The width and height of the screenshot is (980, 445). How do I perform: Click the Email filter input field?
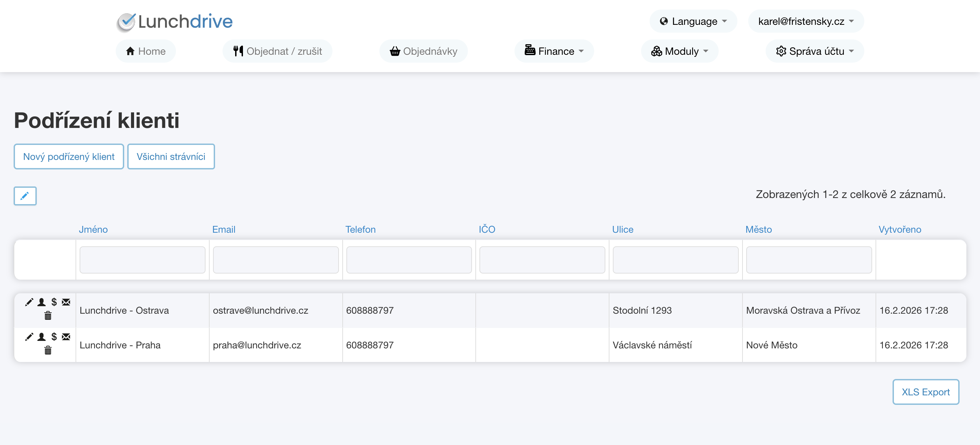point(275,260)
